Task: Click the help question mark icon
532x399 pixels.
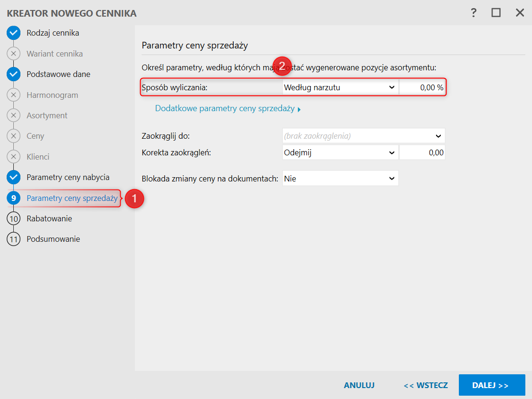Action: [474, 13]
